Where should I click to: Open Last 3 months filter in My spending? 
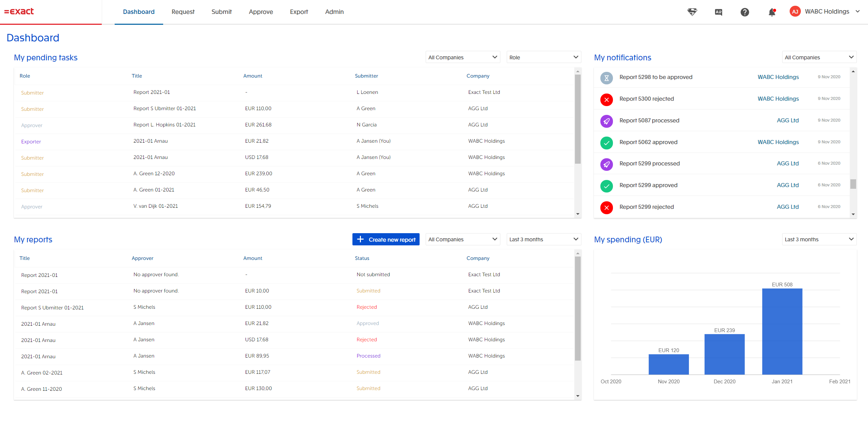(x=819, y=239)
